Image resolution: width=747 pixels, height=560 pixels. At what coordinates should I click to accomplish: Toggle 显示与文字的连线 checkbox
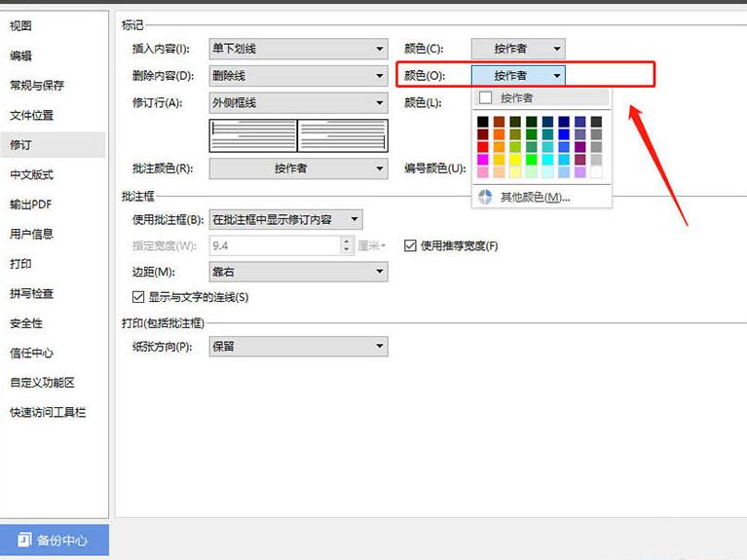click(138, 297)
